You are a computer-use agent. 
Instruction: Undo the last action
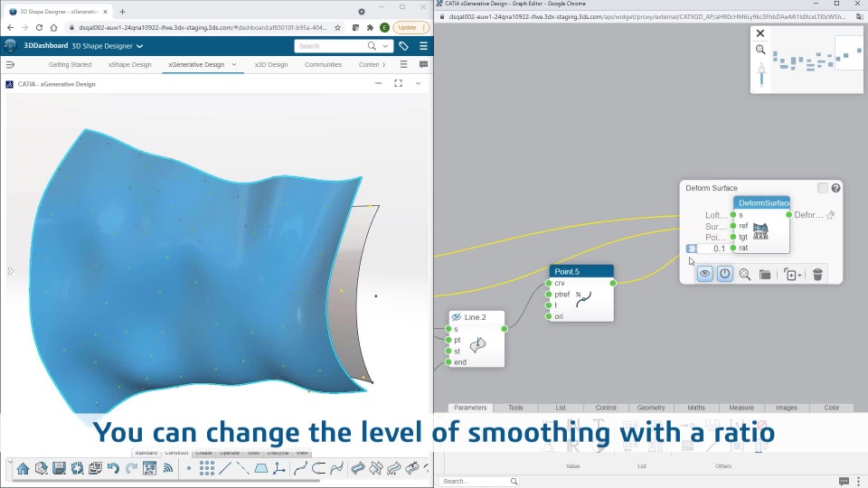pyautogui.click(x=114, y=469)
